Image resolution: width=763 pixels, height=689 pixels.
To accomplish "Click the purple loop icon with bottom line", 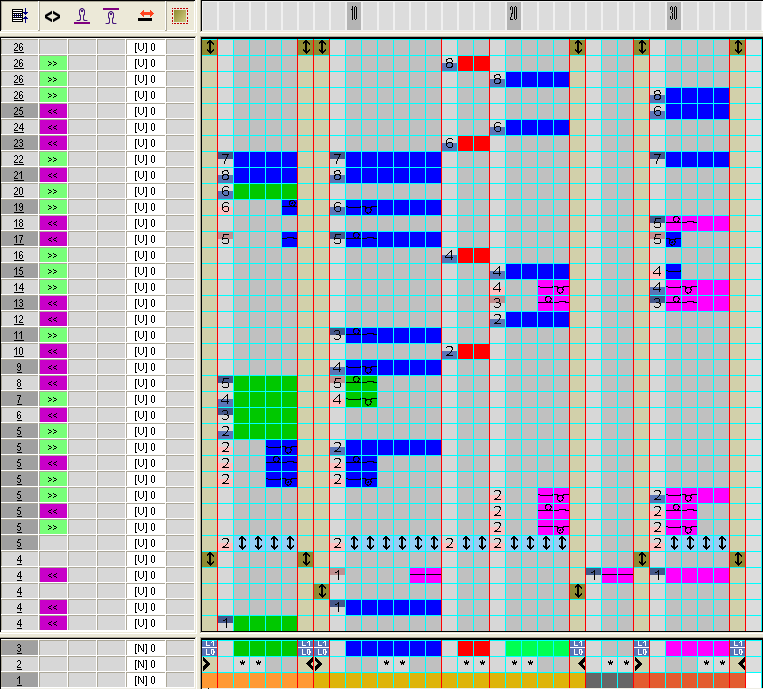I will tap(85, 16).
